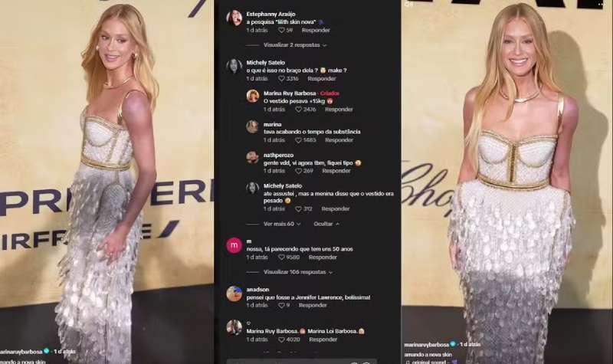
Task: Open Estephanny Araújo's profile avatar
Action: click(x=234, y=18)
